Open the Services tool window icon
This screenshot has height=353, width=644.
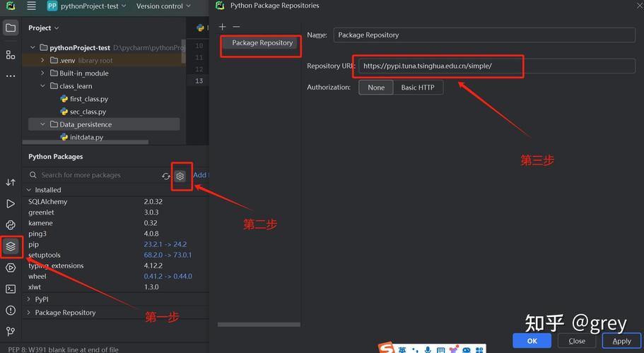coord(11,268)
